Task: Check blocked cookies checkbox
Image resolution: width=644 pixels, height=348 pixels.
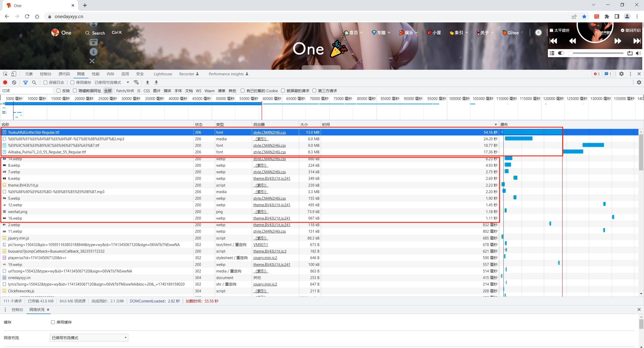Action: coord(243,91)
